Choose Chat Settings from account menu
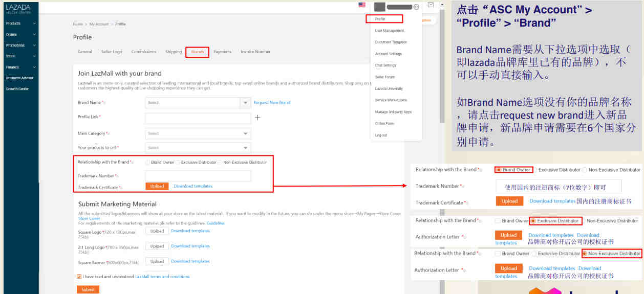The height and width of the screenshot is (294, 644). point(385,65)
